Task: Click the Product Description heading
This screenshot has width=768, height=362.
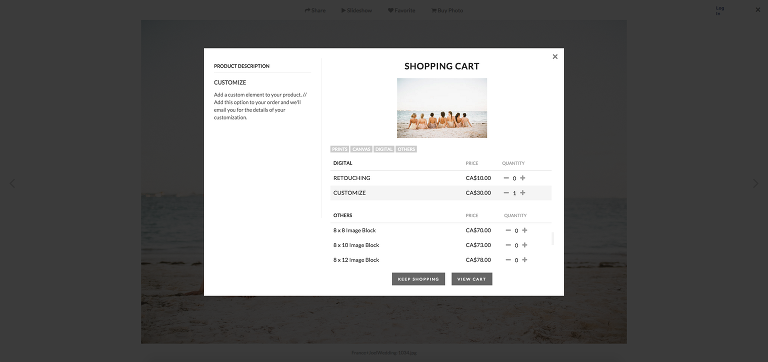Action: [241, 66]
